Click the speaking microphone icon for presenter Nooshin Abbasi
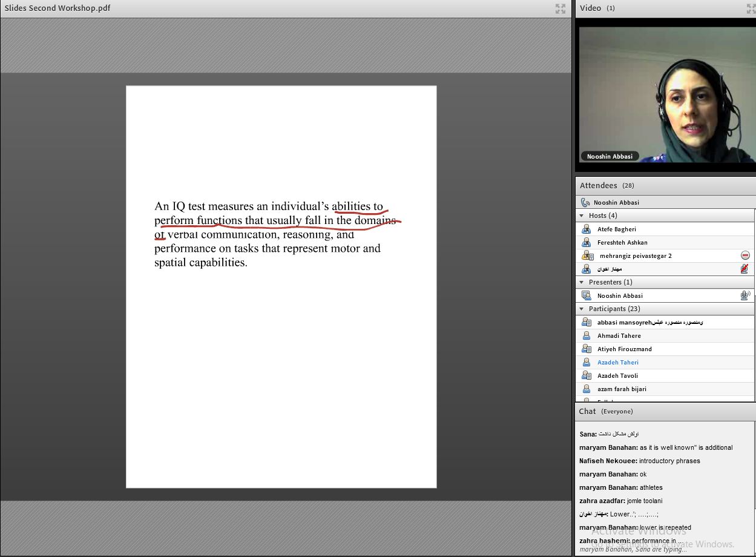 click(x=745, y=295)
